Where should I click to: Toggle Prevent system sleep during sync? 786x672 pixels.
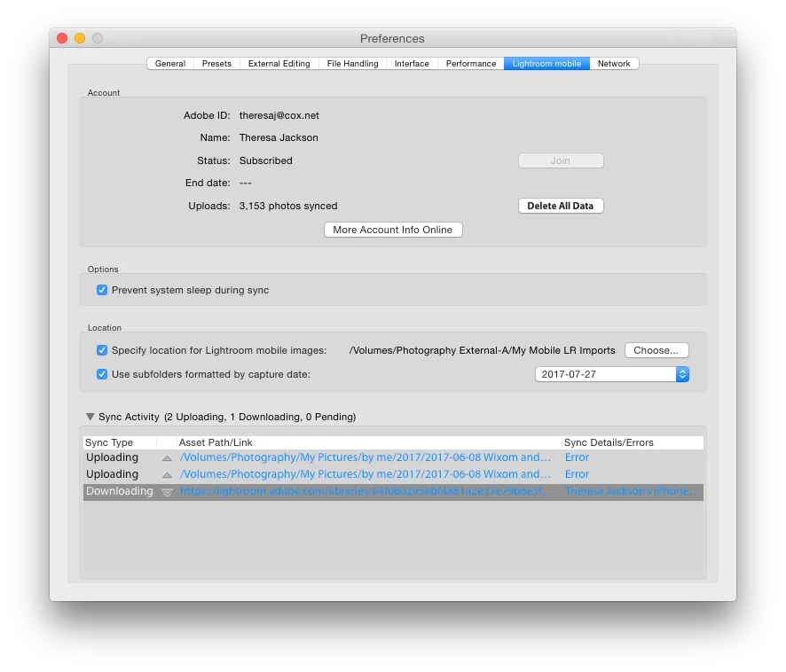[x=102, y=290]
